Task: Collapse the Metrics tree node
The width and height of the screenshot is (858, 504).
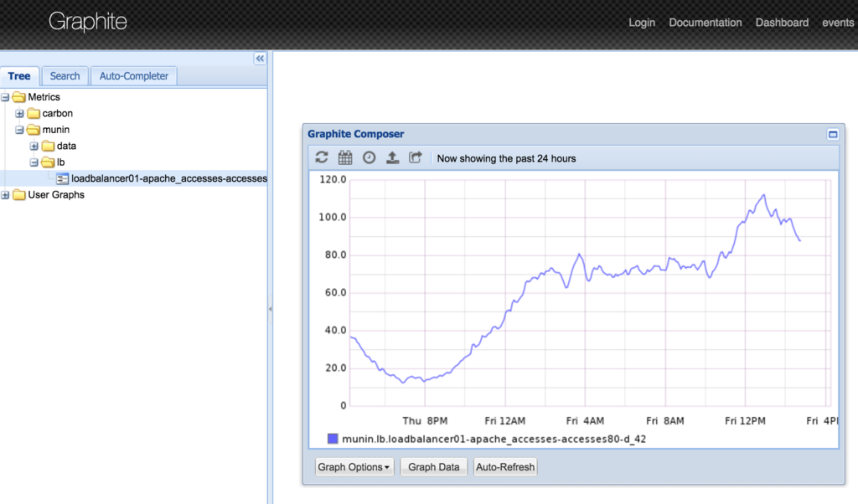Action: 5,97
